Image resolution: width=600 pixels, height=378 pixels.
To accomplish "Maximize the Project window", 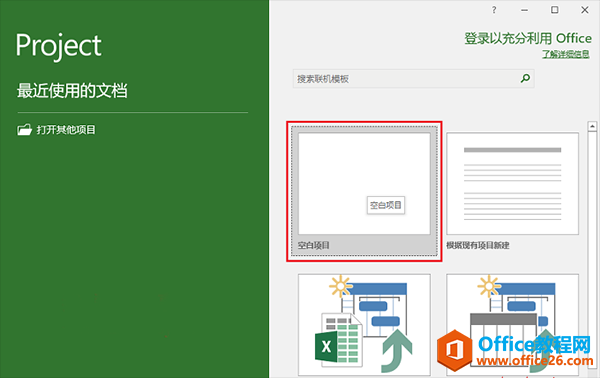I will coord(554,10).
